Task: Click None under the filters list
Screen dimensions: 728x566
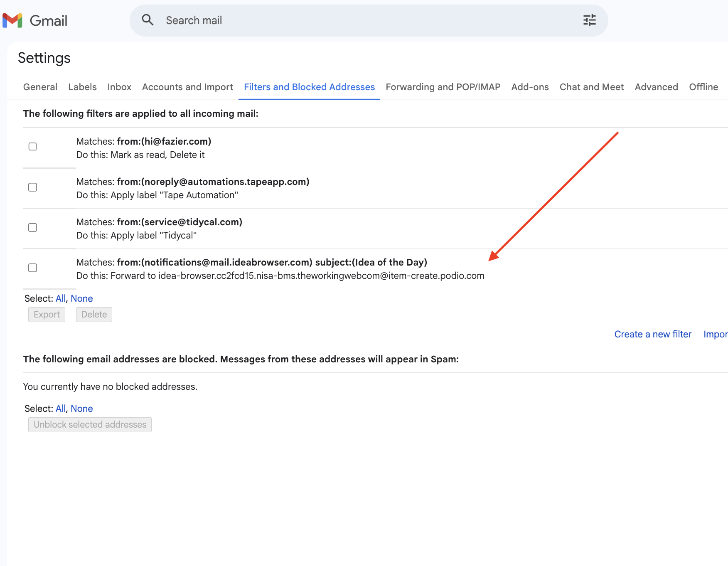Action: point(81,298)
